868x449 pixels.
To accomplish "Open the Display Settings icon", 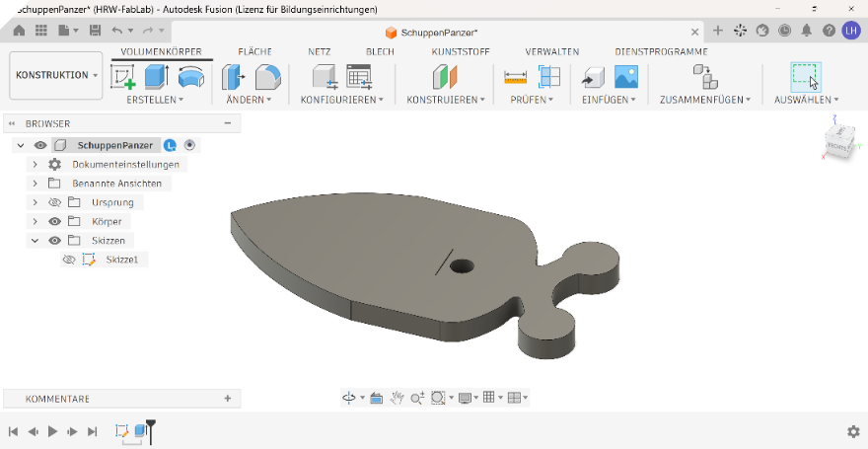I will tap(465, 398).
